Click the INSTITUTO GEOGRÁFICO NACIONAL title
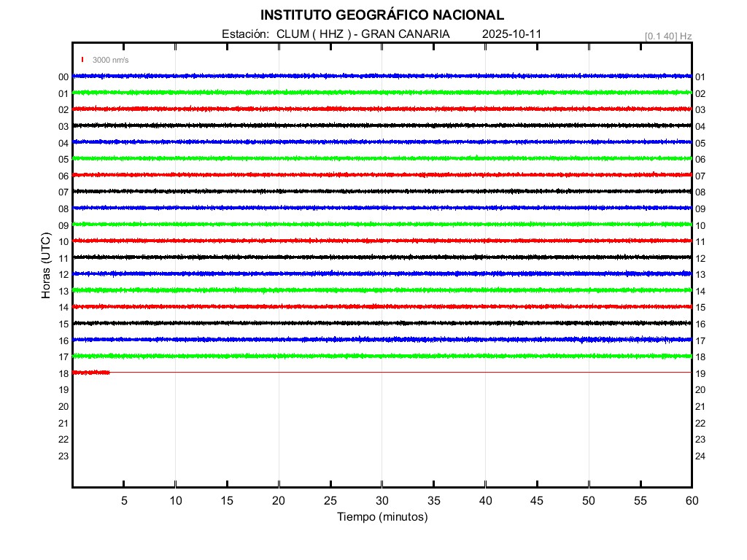This screenshot has height=560, width=747. point(382,15)
